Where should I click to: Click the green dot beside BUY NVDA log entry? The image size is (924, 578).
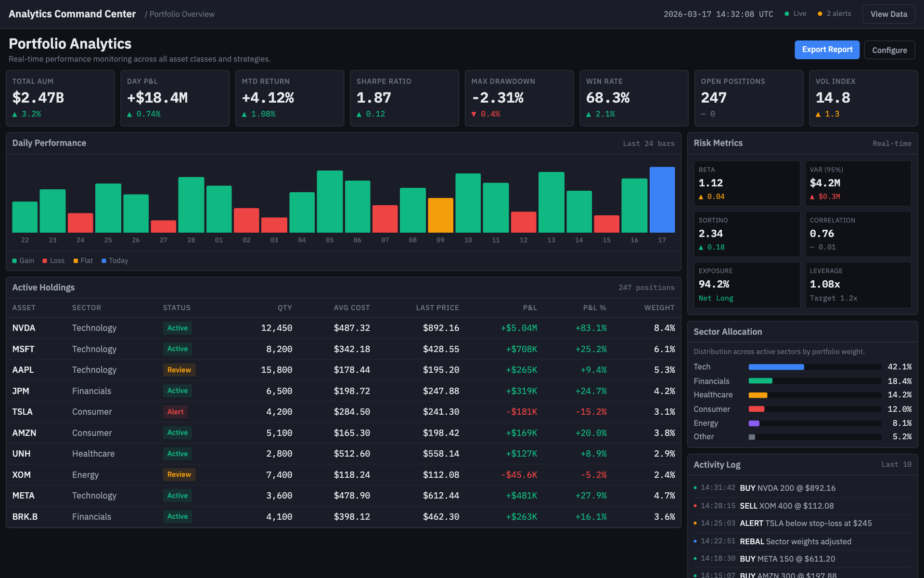695,488
